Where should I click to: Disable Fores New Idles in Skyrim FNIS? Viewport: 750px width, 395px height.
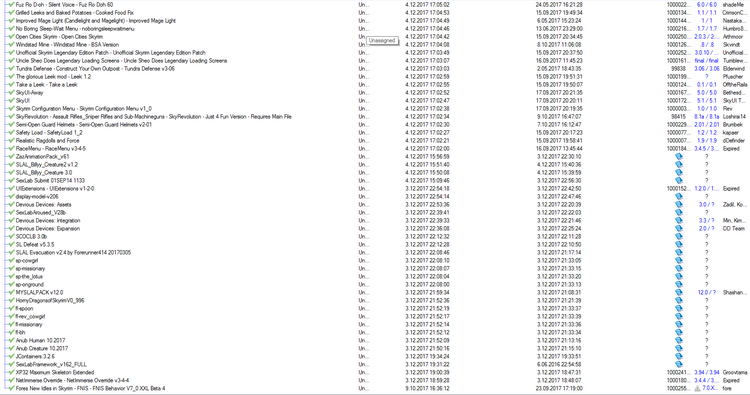point(11,388)
